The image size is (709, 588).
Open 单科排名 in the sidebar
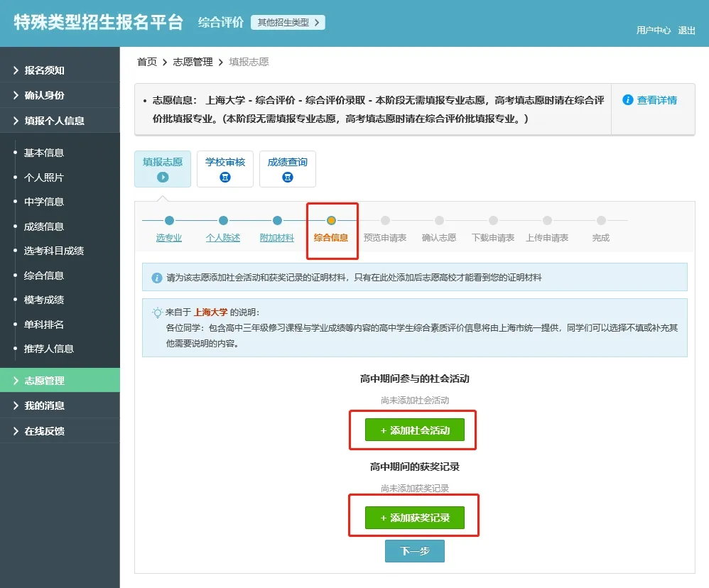44,325
